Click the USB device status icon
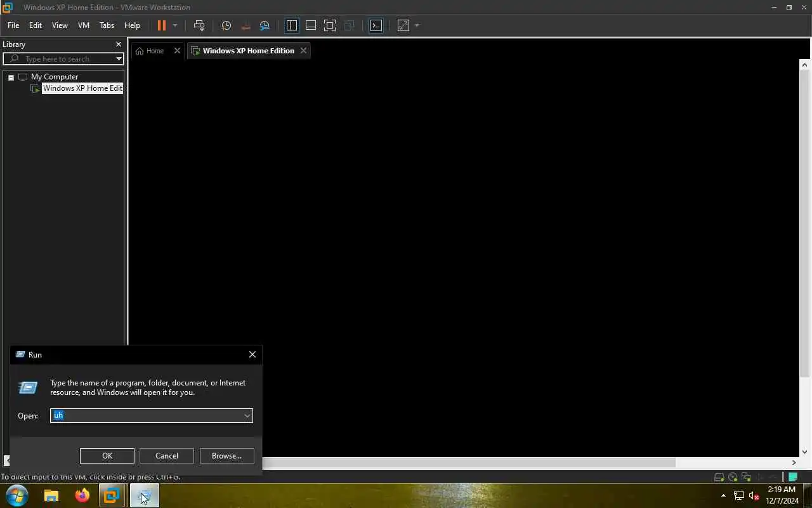Screen dimensions: 812x508 [x=759, y=477]
